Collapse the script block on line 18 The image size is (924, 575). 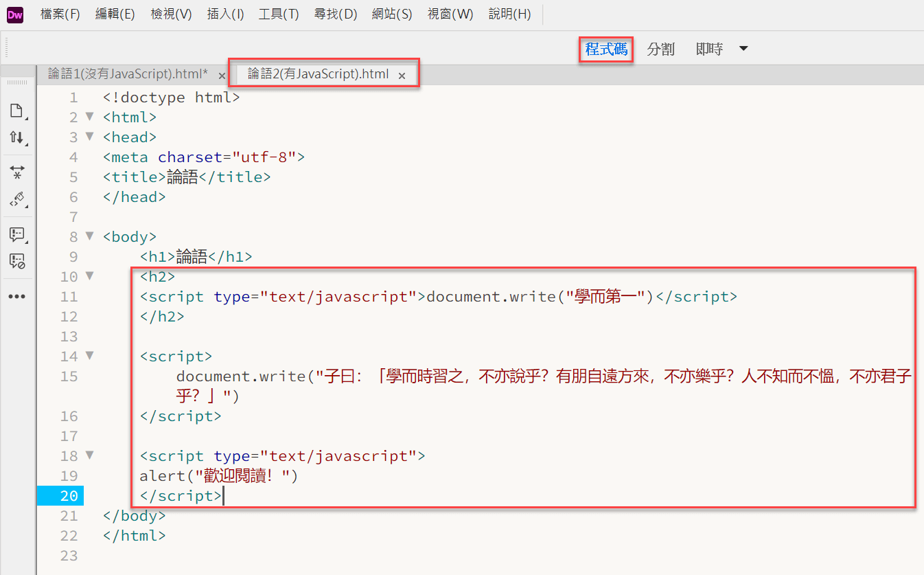tap(89, 455)
